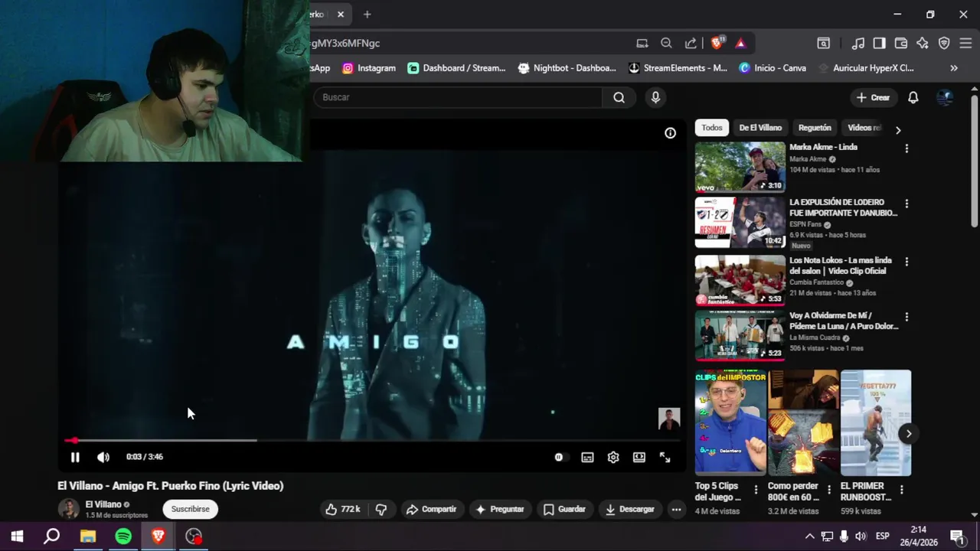
Task: Open YouTube notifications bell
Action: pyautogui.click(x=913, y=97)
